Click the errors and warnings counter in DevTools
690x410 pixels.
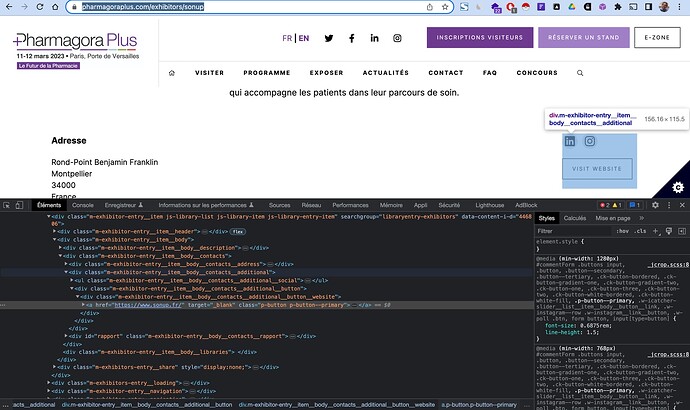611,205
